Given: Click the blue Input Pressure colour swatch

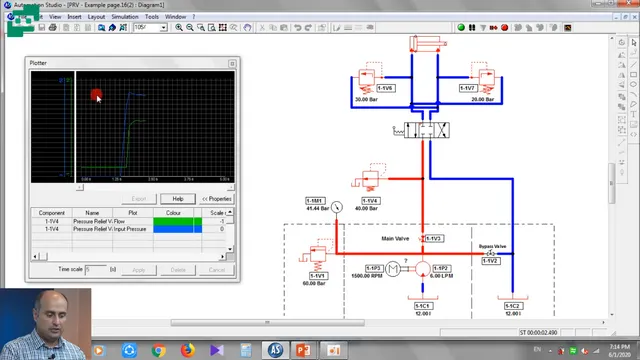Looking at the screenshot, I should pos(178,229).
